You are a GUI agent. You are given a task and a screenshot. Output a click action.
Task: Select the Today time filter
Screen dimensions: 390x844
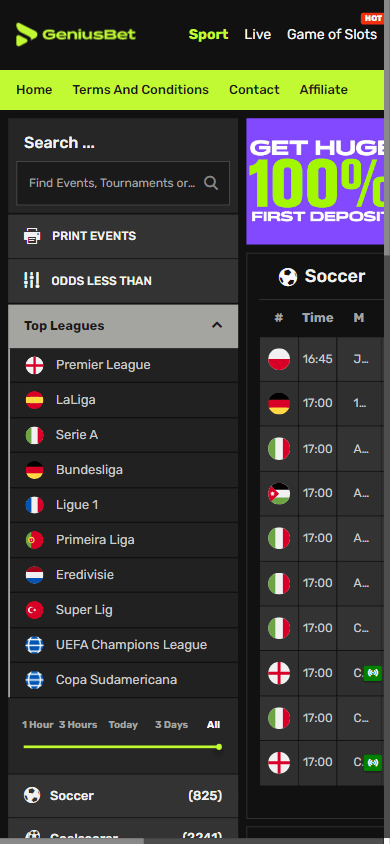tap(123, 725)
